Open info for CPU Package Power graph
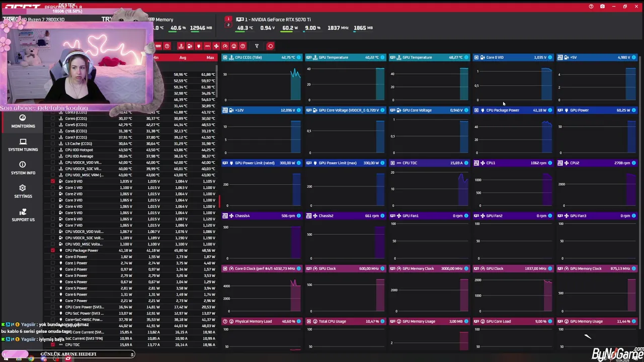 coord(550,110)
